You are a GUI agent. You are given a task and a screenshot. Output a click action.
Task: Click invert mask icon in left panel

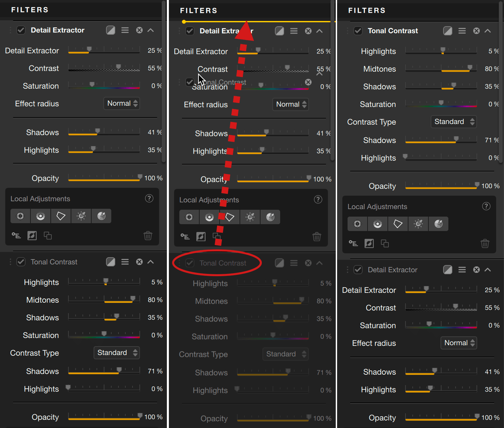[32, 236]
